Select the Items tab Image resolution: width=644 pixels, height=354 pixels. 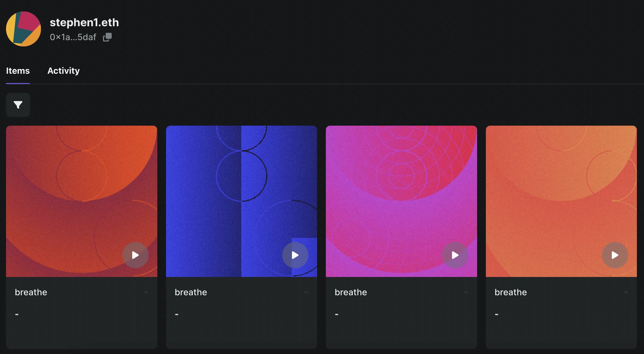[18, 71]
